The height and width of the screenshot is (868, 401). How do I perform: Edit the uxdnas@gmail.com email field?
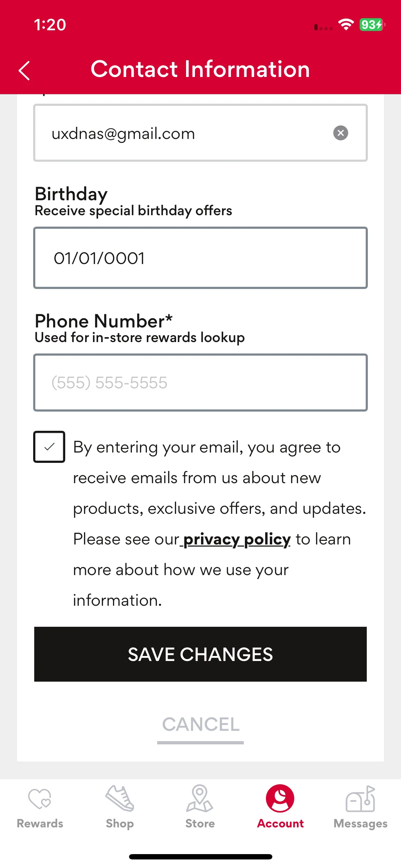200,133
